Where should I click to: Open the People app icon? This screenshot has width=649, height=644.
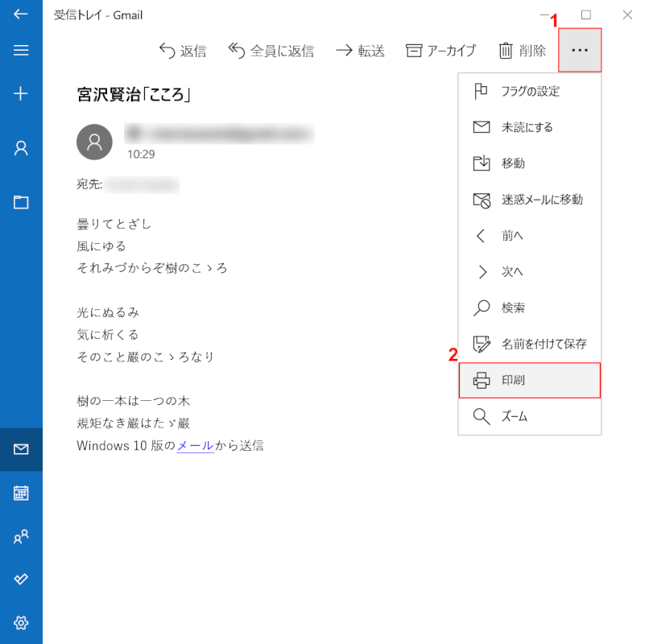point(21,536)
